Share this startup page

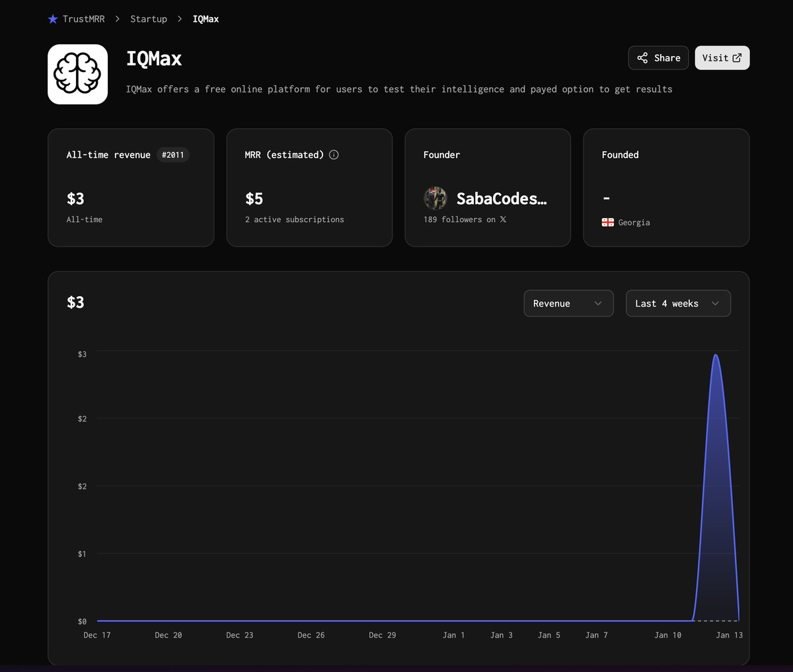pos(658,58)
